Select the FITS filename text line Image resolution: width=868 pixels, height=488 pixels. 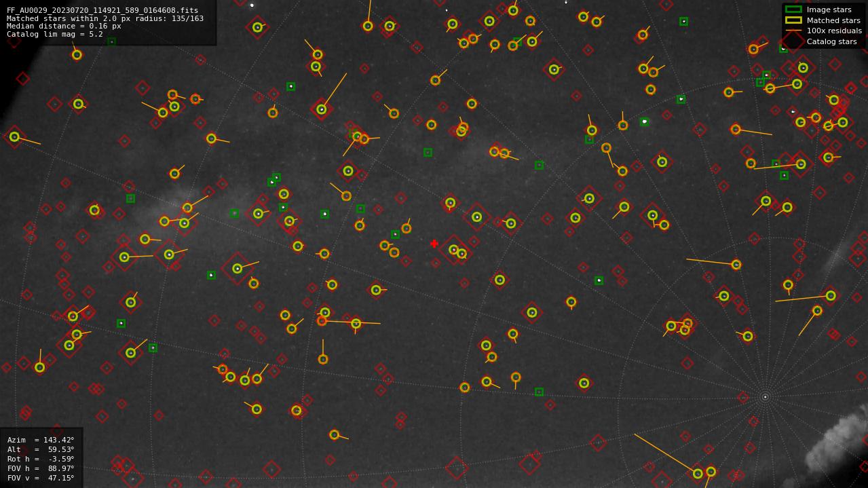coord(102,11)
